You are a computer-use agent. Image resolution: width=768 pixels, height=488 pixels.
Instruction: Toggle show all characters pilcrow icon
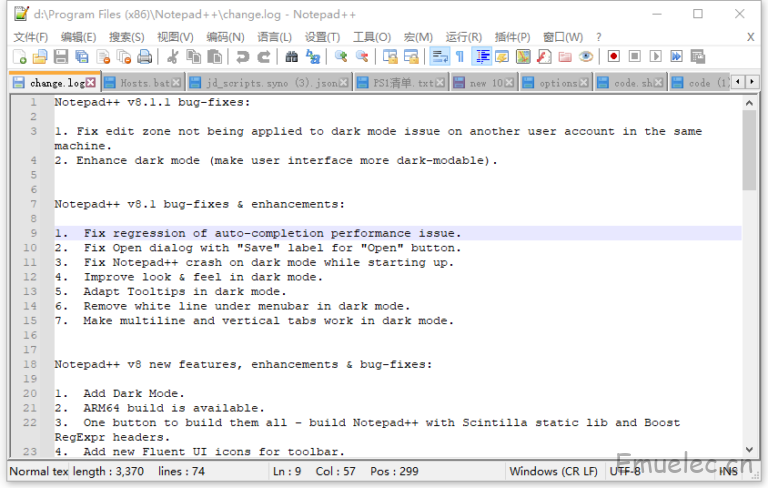pos(460,57)
